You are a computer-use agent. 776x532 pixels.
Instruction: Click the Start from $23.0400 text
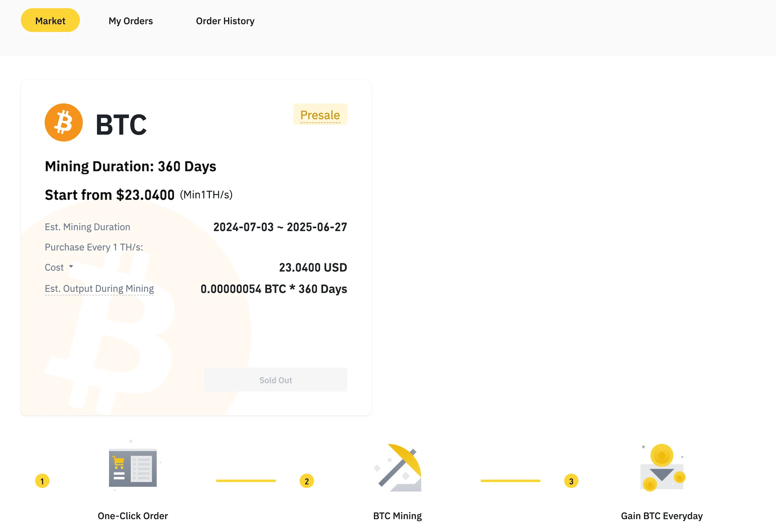point(109,195)
